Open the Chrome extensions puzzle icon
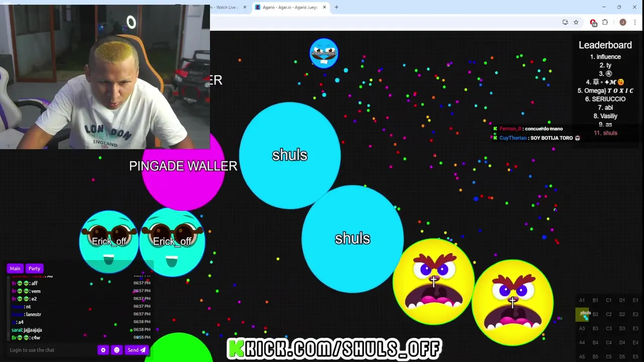The width and height of the screenshot is (644, 362). pos(605,22)
